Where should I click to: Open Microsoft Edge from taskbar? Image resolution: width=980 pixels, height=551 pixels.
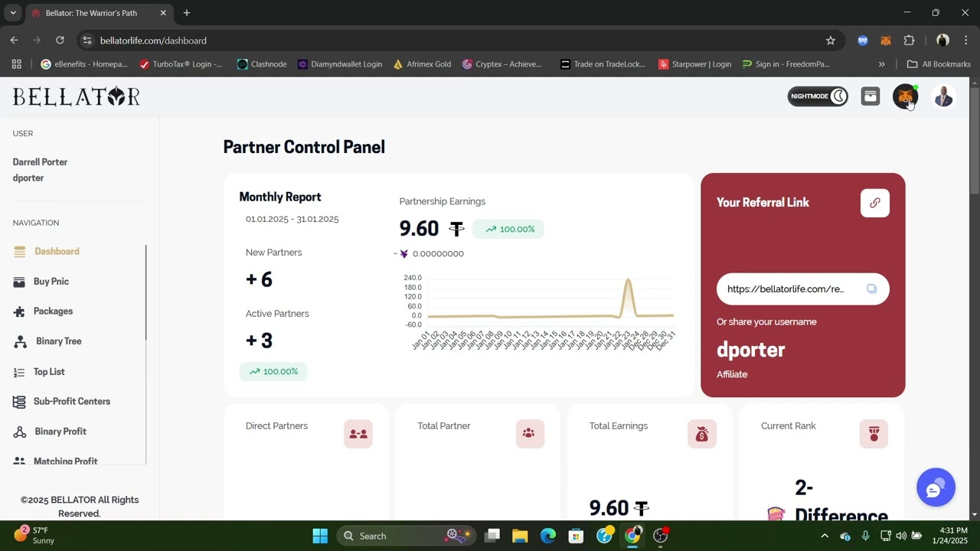click(x=548, y=536)
